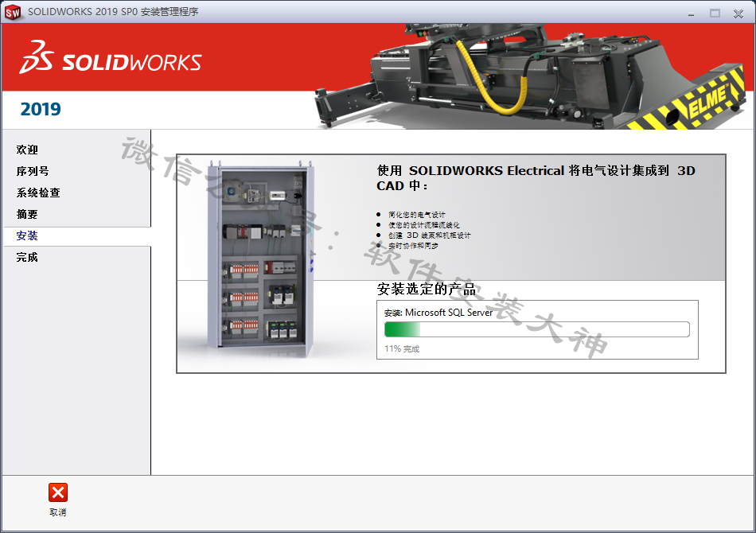Select the 欢迎 step in sidebar
The width and height of the screenshot is (756, 533).
tap(27, 150)
